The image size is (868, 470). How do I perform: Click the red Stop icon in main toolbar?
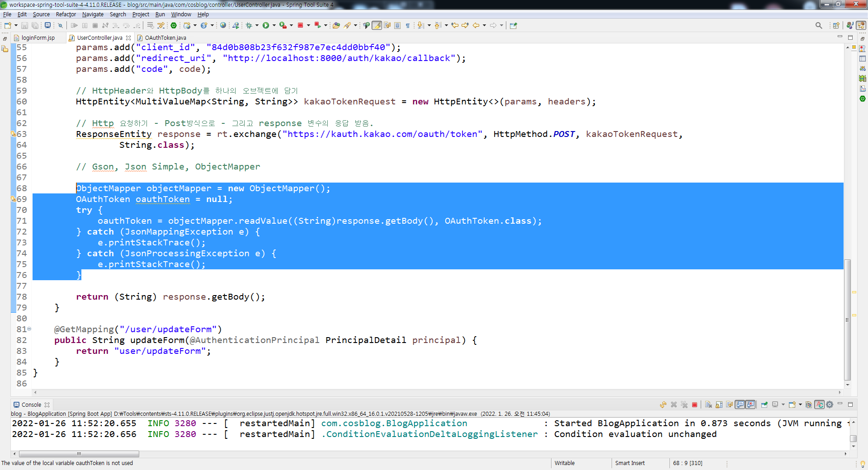pos(300,25)
